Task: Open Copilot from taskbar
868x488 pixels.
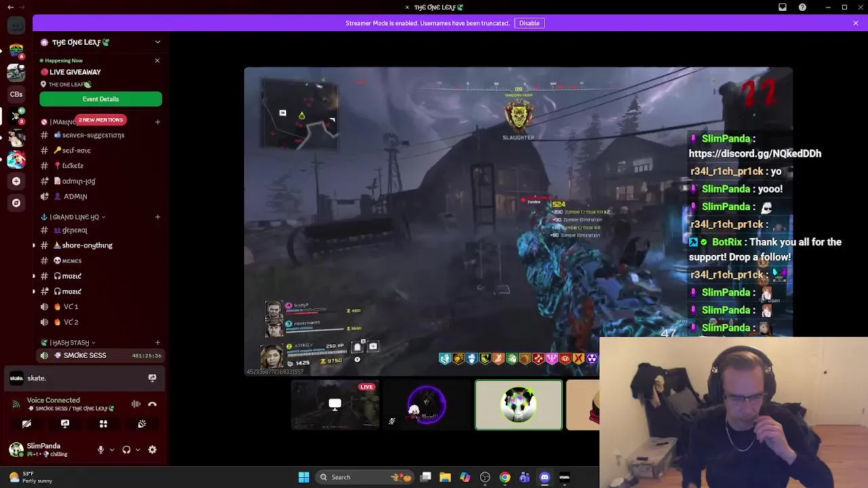Action: (x=465, y=477)
